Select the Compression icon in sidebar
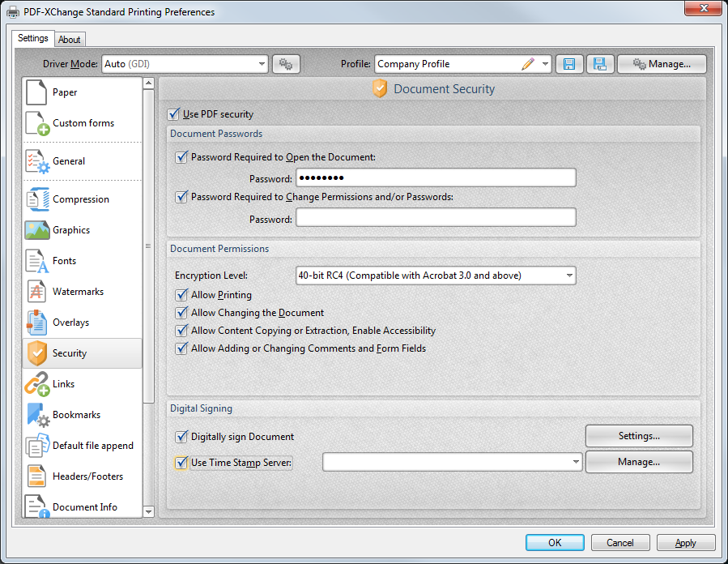The image size is (728, 564). pyautogui.click(x=37, y=199)
